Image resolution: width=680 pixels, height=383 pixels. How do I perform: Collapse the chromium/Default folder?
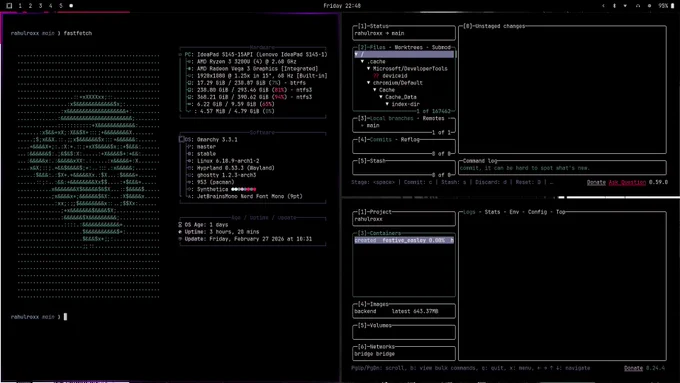(x=369, y=83)
